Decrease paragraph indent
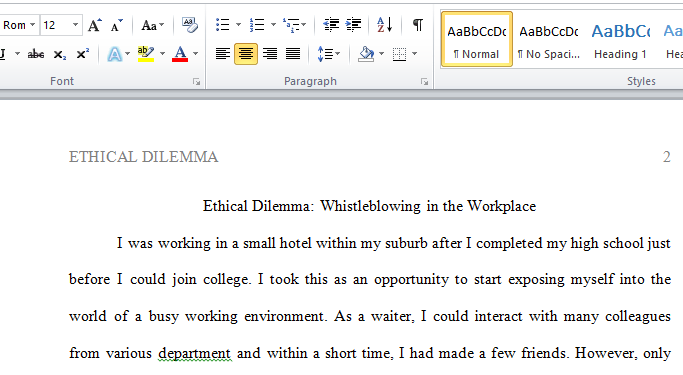Viewport: 683px width, 375px height. pos(331,25)
